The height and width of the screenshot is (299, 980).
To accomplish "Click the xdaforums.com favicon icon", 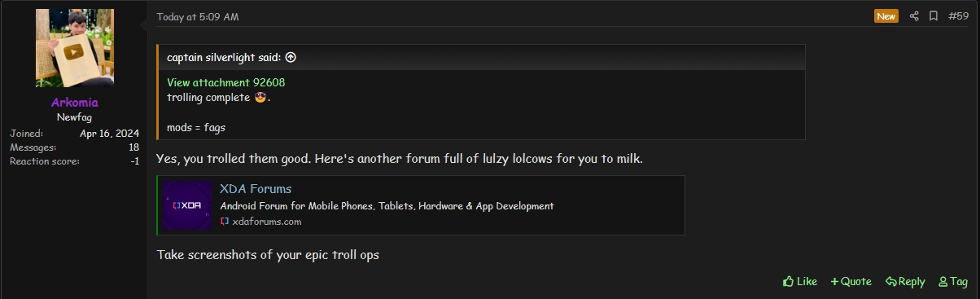I will coord(225,221).
